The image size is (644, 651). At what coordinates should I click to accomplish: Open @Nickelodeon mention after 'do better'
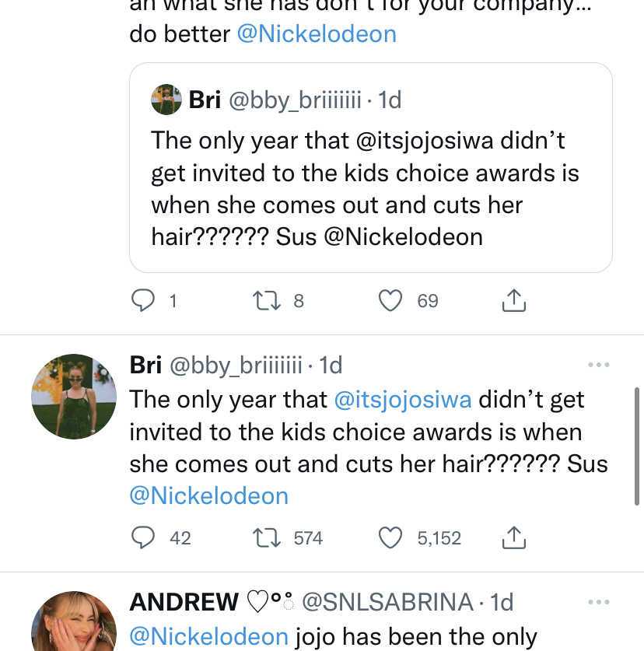click(317, 34)
